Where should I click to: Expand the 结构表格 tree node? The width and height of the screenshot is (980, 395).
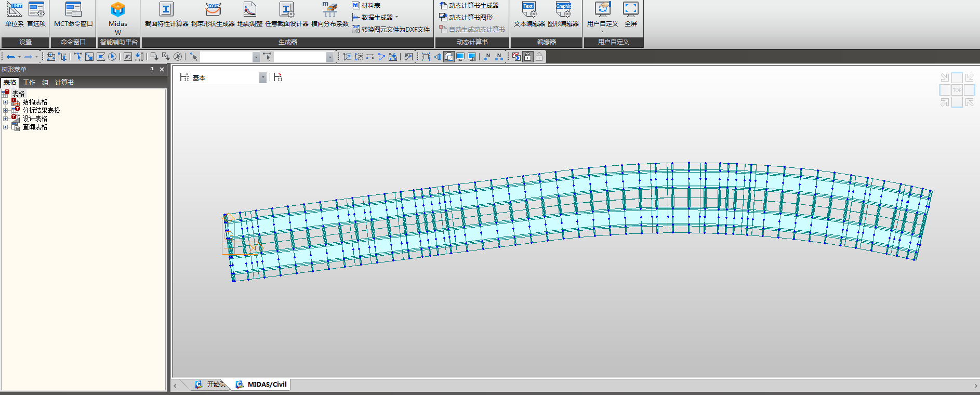pyautogui.click(x=5, y=102)
